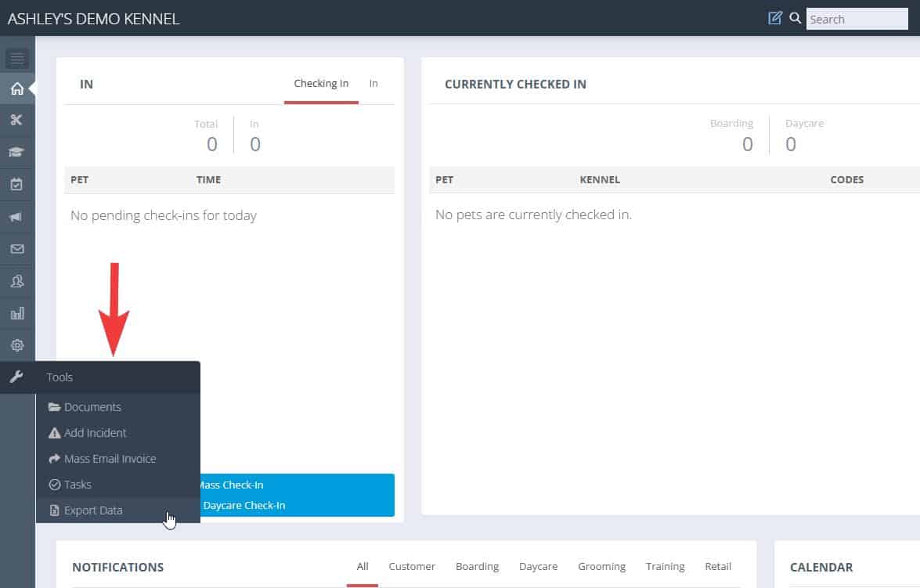Open the Training graduation cap icon
Image resolution: width=920 pixels, height=588 pixels.
[x=16, y=152]
